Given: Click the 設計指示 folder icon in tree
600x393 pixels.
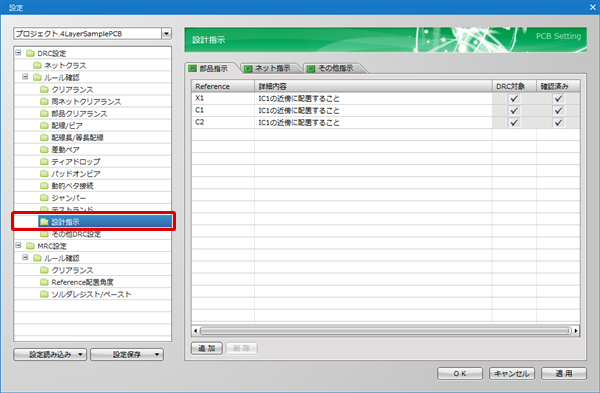Looking at the screenshot, I should point(44,222).
